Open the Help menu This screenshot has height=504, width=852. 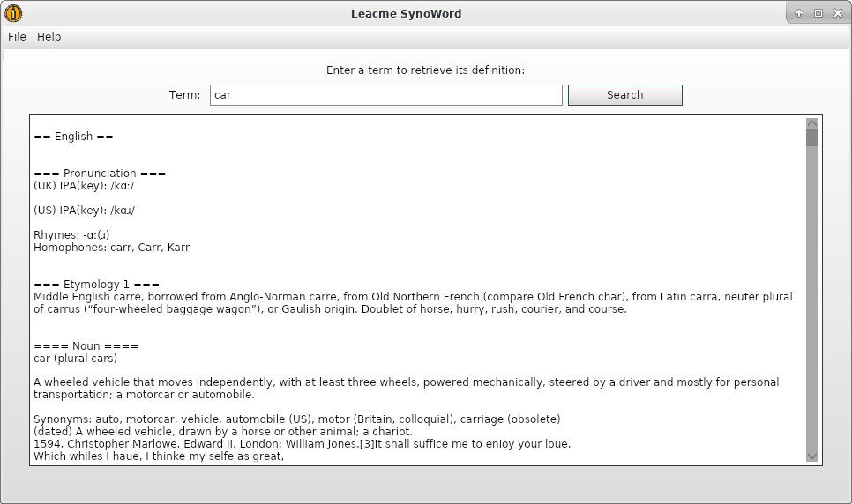click(49, 37)
